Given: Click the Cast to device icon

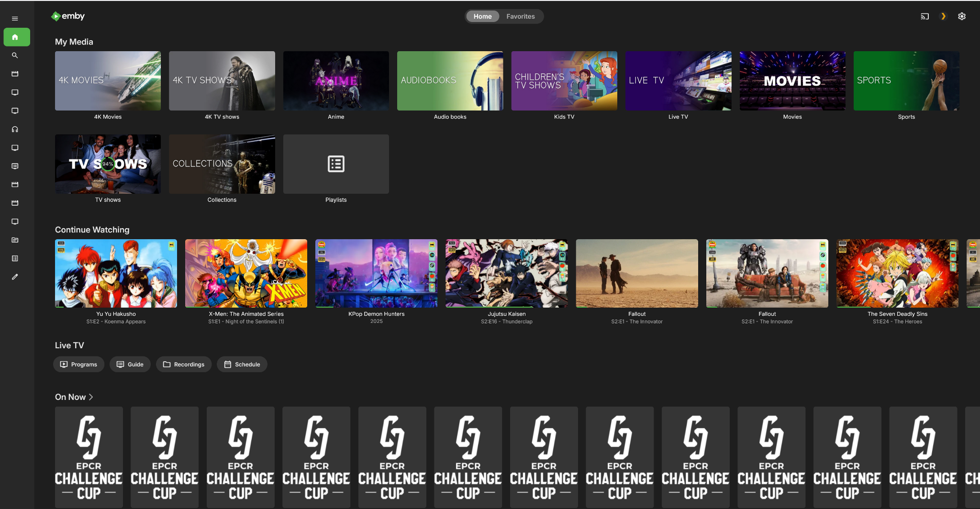Looking at the screenshot, I should (924, 16).
